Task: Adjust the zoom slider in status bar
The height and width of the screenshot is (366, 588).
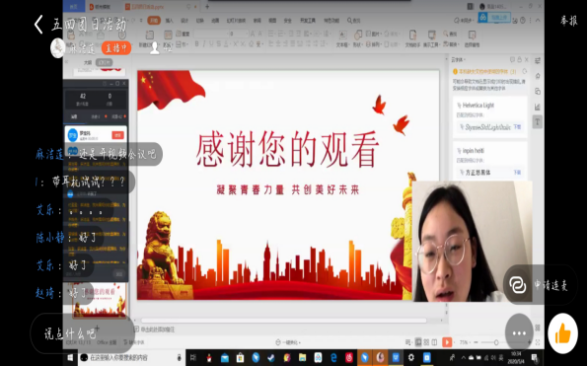Action: coord(495,342)
